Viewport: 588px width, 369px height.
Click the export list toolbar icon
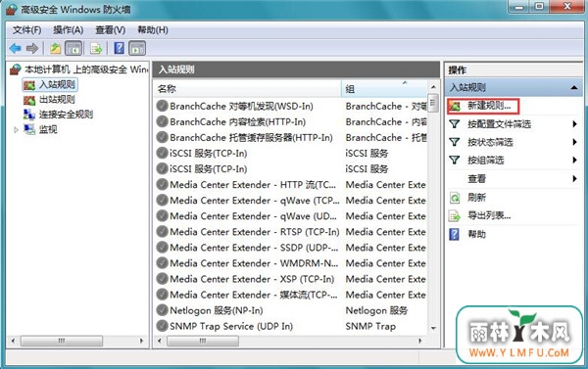[96, 48]
